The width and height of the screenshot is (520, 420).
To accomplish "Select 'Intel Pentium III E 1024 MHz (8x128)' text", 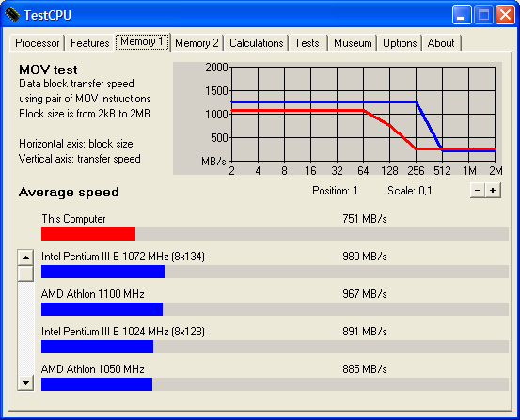I will pos(123,332).
